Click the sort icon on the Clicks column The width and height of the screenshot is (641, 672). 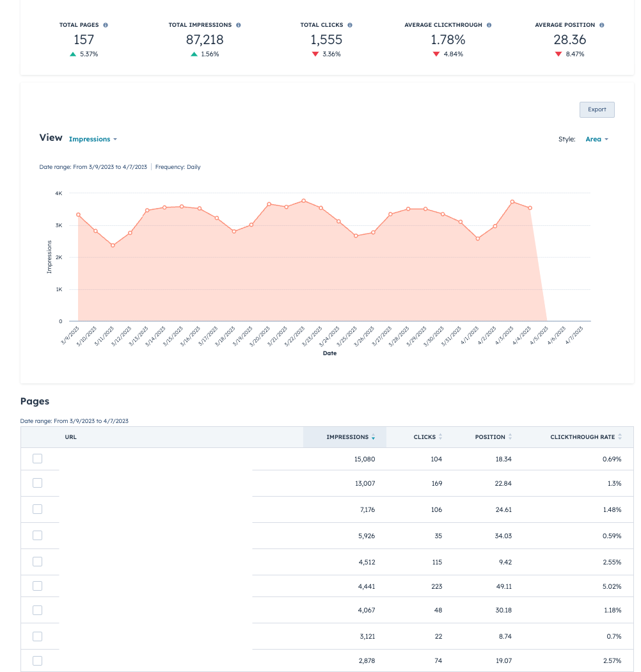pos(441,437)
